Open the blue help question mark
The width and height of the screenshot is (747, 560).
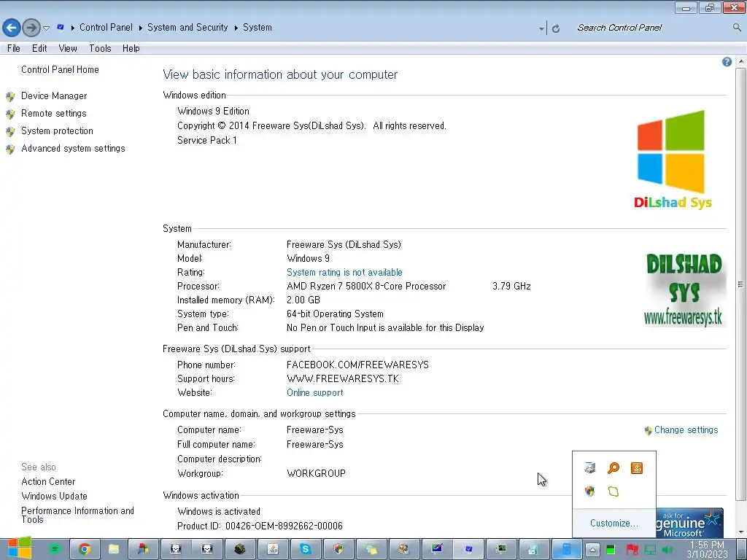point(727,62)
